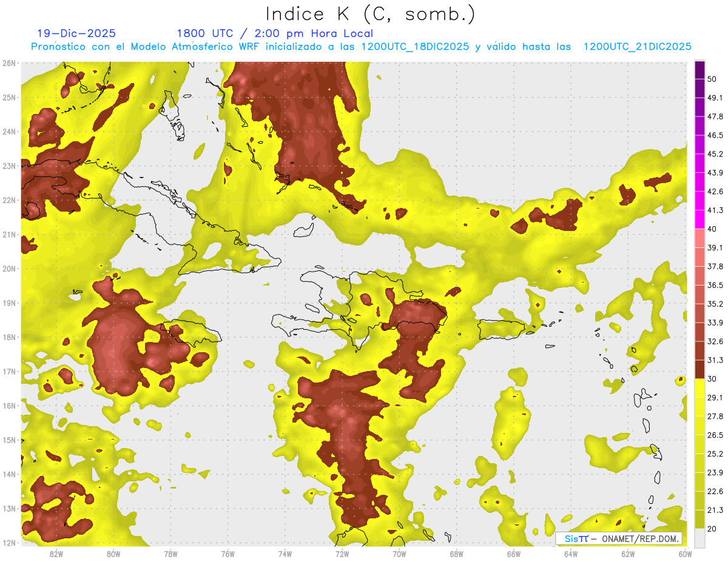
Task: Select the colorbar value 36.5
Action: [x=716, y=285]
